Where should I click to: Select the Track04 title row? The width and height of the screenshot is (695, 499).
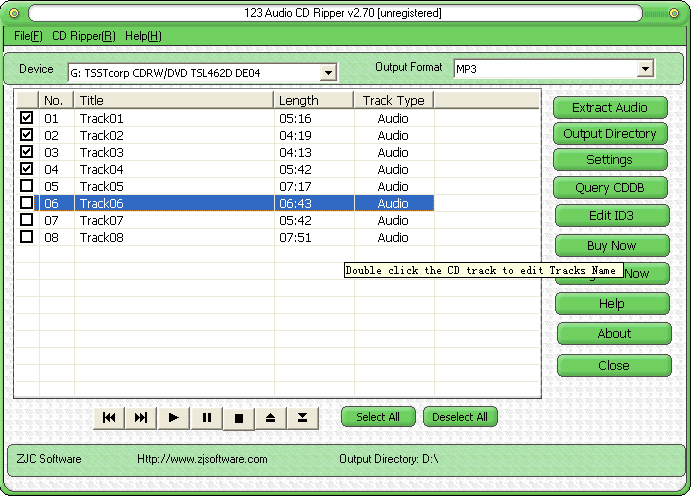pyautogui.click(x=102, y=170)
